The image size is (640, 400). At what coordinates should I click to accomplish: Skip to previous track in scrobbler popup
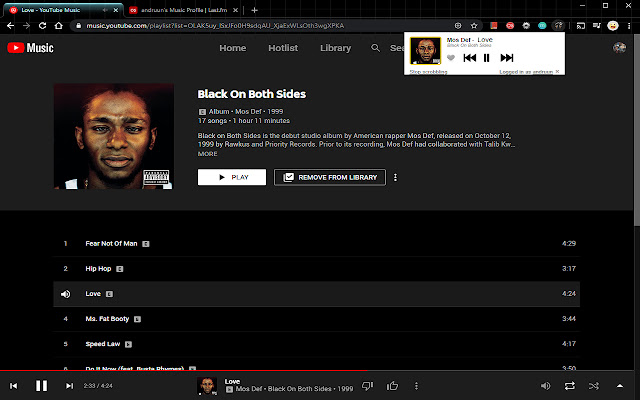click(x=469, y=58)
